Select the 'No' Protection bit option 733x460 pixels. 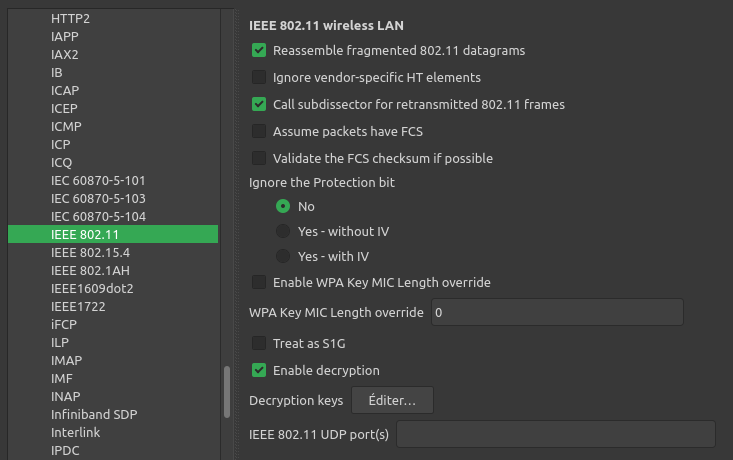(x=283, y=206)
